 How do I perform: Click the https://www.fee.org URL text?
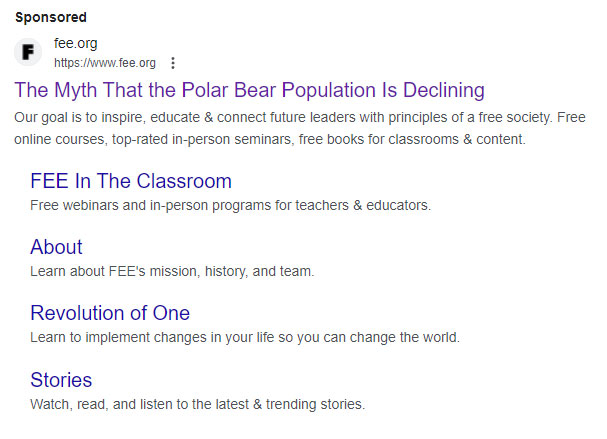tap(104, 63)
